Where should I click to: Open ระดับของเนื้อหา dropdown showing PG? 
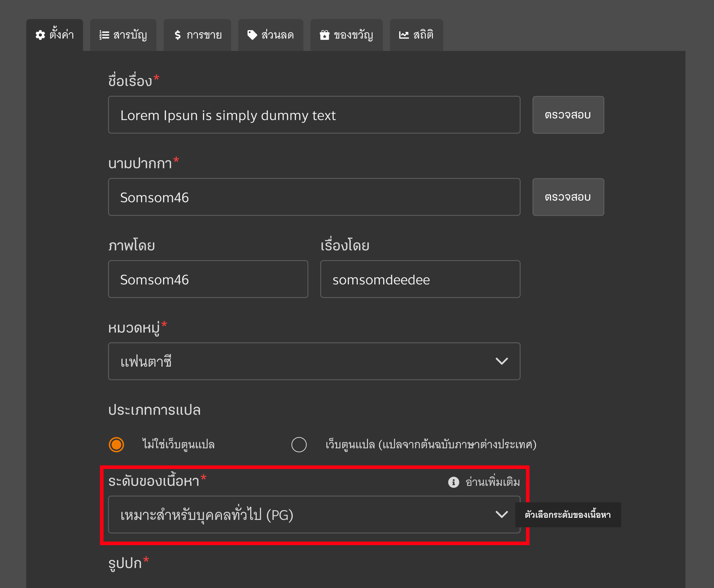pyautogui.click(x=314, y=514)
